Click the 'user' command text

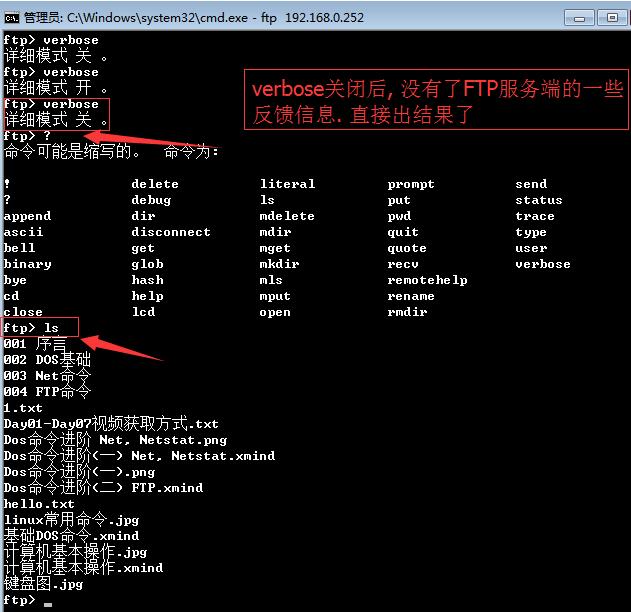[531, 248]
